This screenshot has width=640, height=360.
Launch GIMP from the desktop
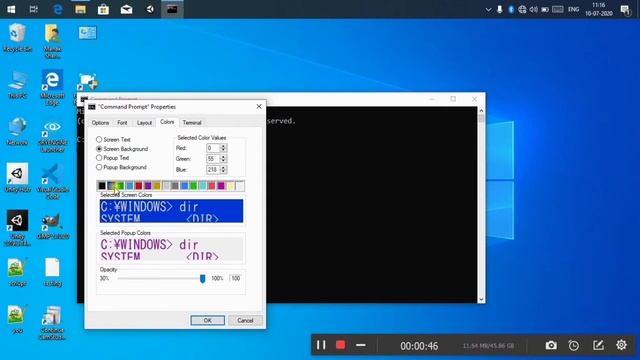click(x=52, y=225)
